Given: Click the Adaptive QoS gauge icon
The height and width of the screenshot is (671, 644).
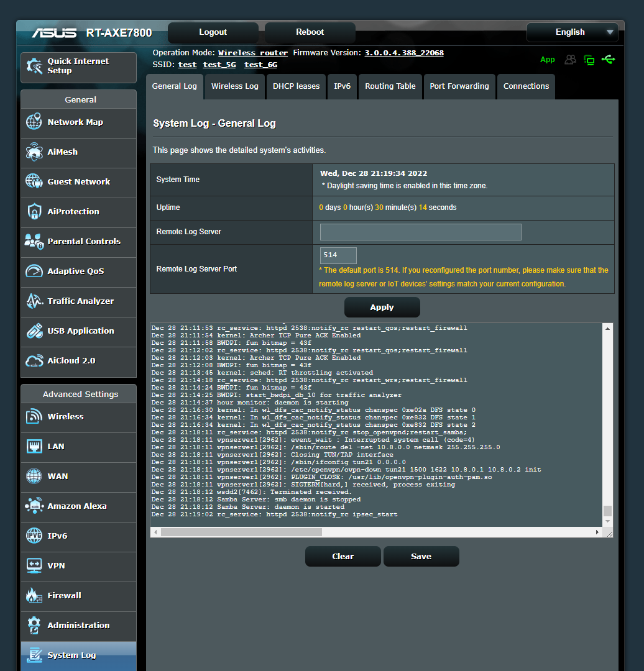Looking at the screenshot, I should click(x=34, y=271).
